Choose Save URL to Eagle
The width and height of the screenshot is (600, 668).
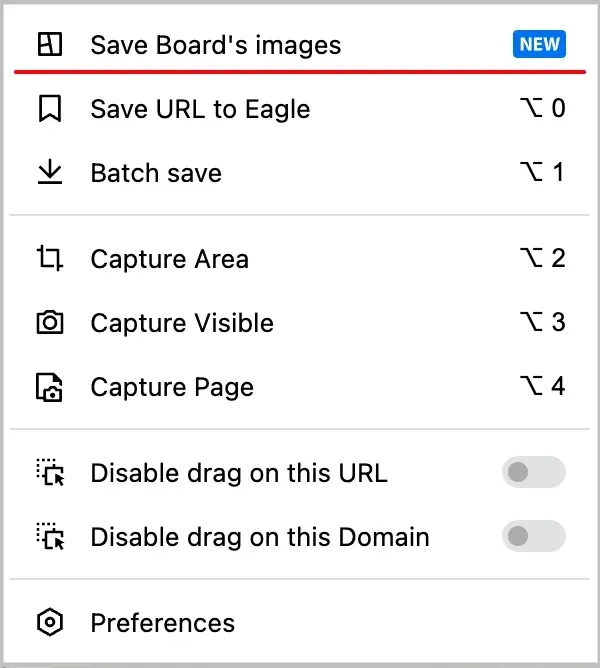(300, 109)
